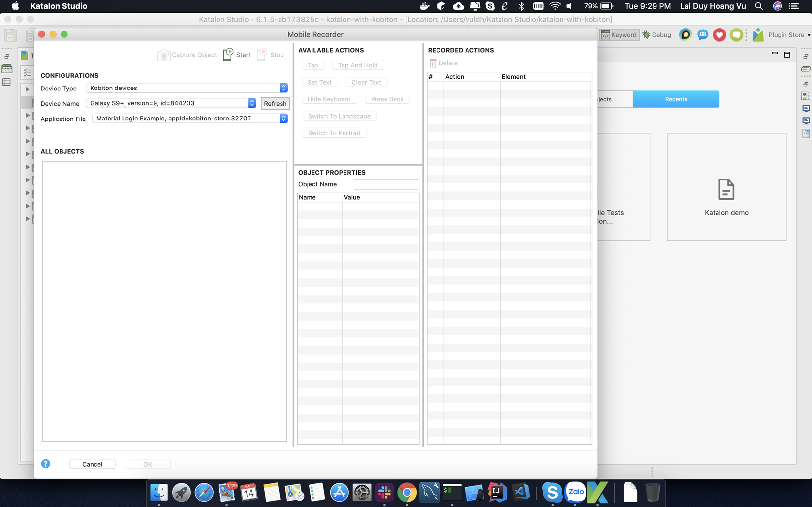Click the green speech bubble icon in Katalon toolbar
This screenshot has width=812, height=507.
pyautogui.click(x=736, y=35)
